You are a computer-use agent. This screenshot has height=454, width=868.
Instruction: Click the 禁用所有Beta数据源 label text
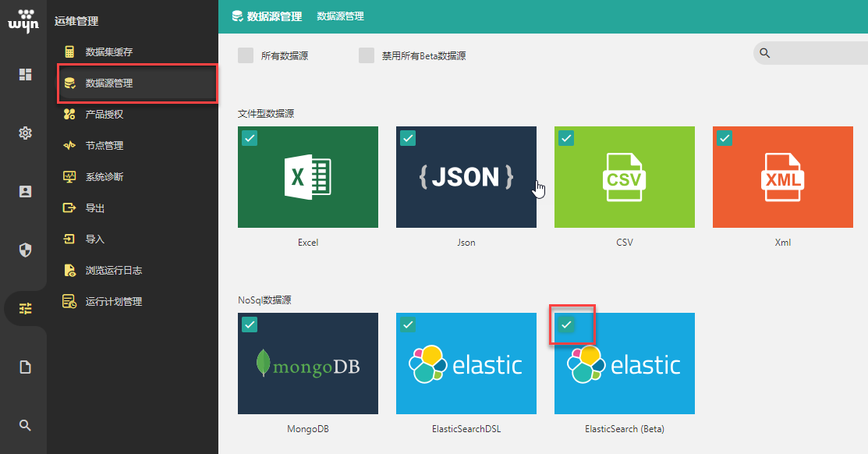coord(424,56)
